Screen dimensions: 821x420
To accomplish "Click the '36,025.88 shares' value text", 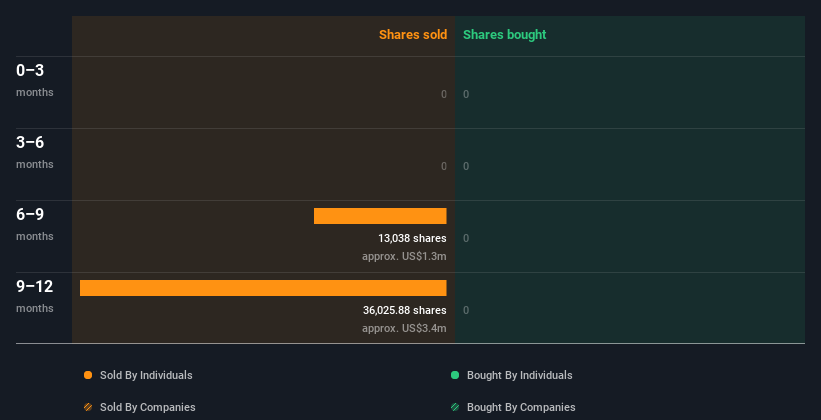I will pyautogui.click(x=404, y=310).
